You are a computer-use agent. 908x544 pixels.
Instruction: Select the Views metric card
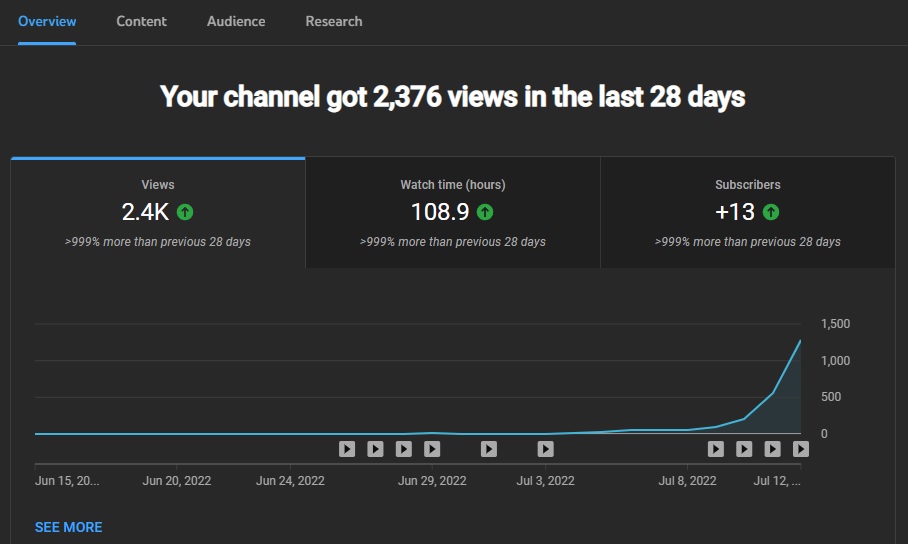pos(158,213)
